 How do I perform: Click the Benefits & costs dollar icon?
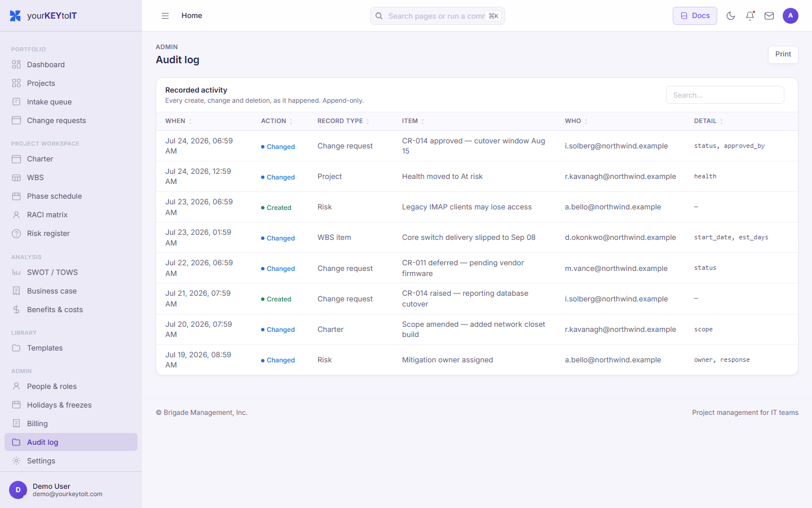click(16, 309)
